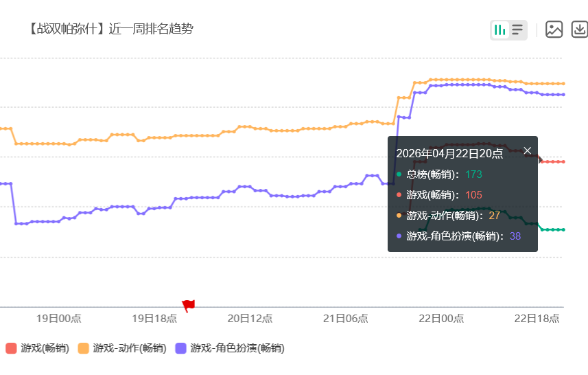Click the 总榜(畅销) value 173 in tooltip

pyautogui.click(x=473, y=174)
